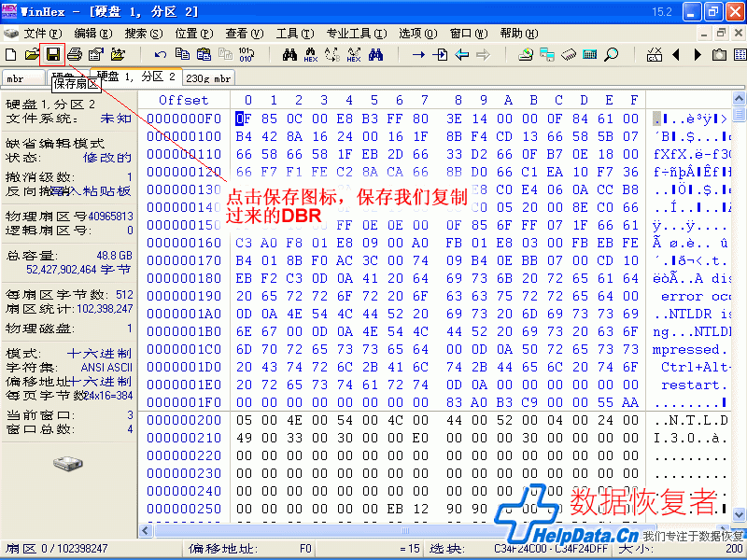Click the hex byte 0F at offset 000000F0
747x560 pixels.
244,119
